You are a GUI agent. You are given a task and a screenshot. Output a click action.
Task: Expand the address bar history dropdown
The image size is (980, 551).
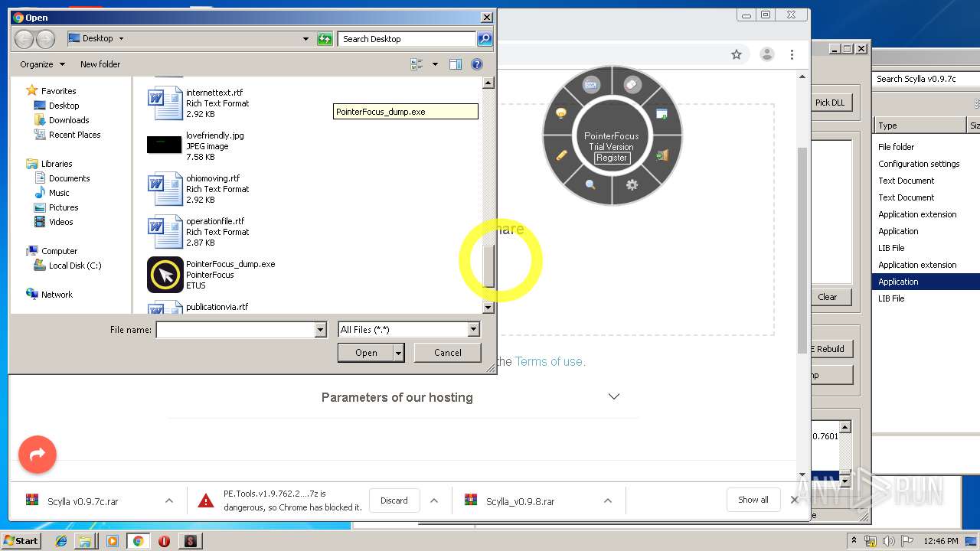(305, 39)
